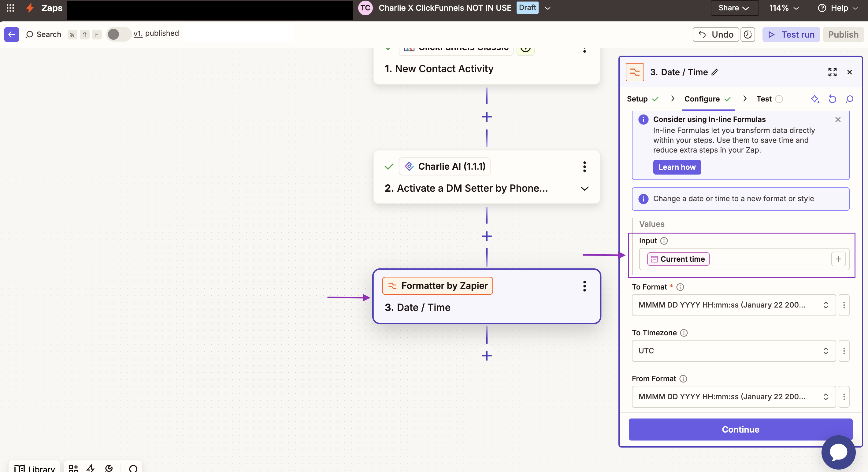Dismiss the In-line Formulas tip
This screenshot has width=868, height=472.
pos(838,120)
